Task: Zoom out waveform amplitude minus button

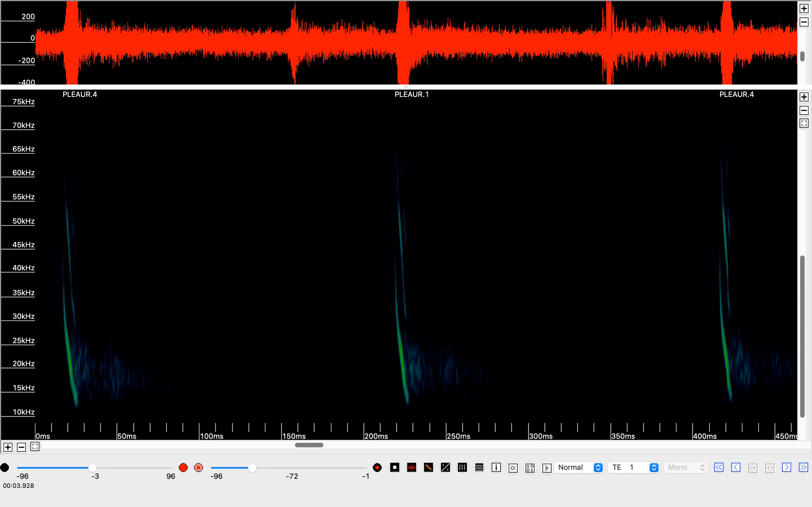Action: coord(804,22)
